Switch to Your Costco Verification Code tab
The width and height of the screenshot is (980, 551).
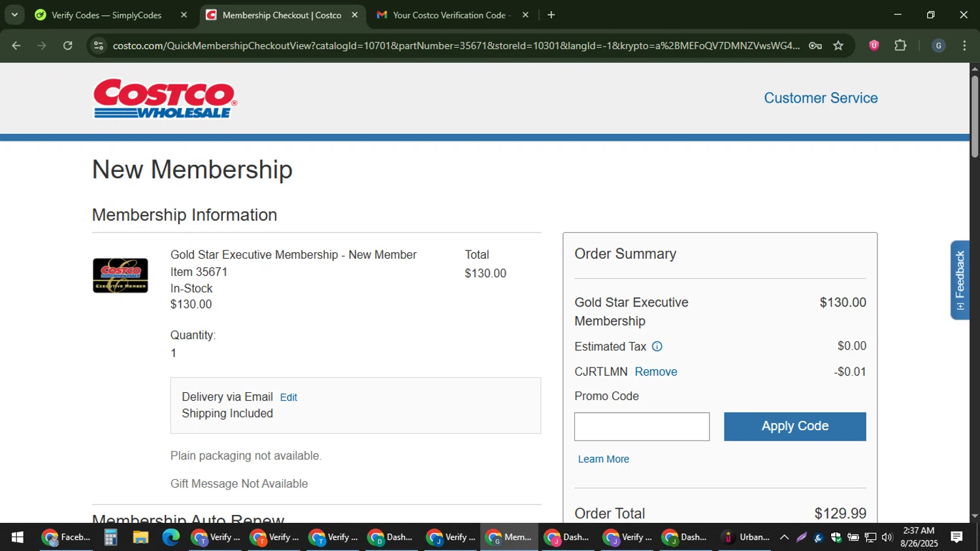451,15
